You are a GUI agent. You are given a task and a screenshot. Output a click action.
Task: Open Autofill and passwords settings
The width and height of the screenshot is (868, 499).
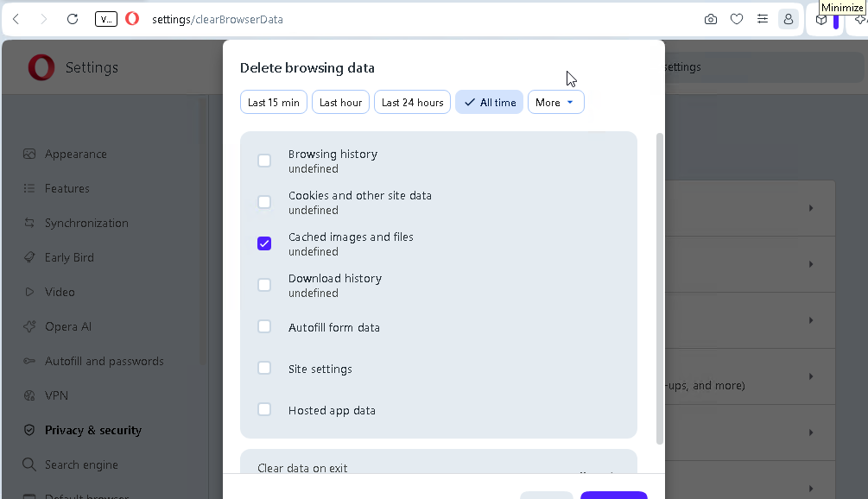tap(104, 361)
